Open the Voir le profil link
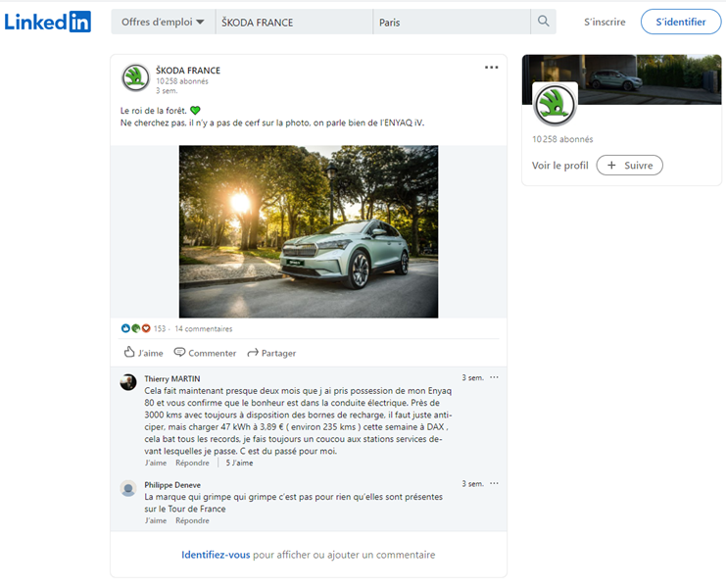This screenshot has width=726, height=588. (559, 166)
